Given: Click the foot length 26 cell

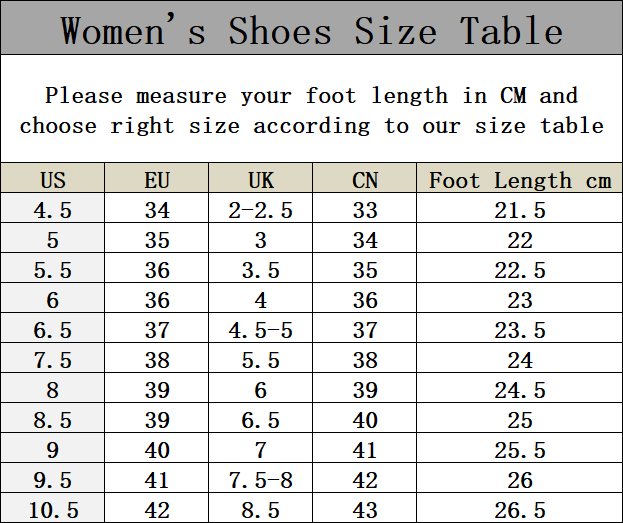Looking at the screenshot, I should pos(519,481).
